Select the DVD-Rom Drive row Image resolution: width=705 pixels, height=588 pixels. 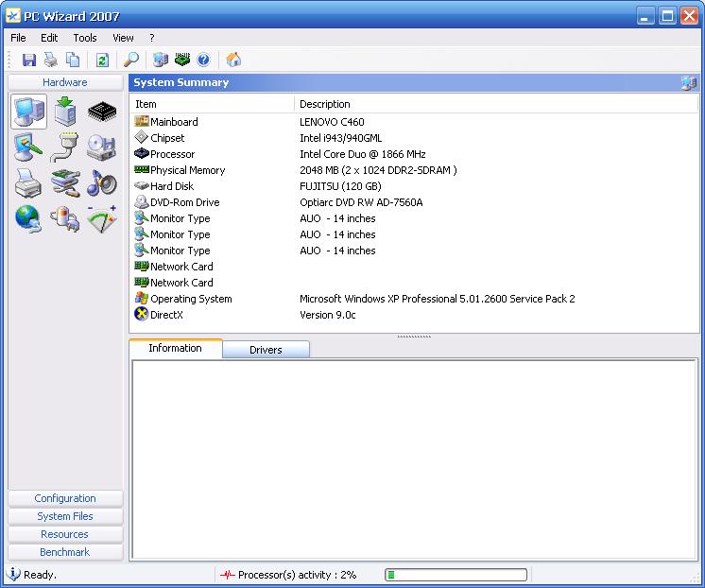(x=414, y=202)
